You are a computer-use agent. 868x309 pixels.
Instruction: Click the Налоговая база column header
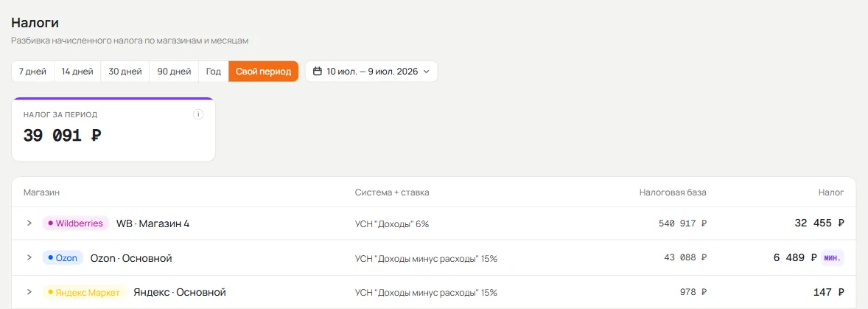coord(673,192)
